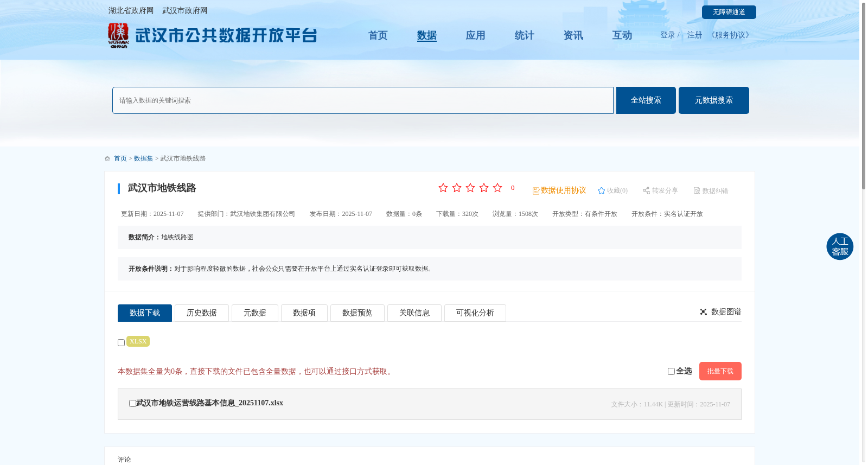Switch to 数据预览 tab
The height and width of the screenshot is (465, 868).
(x=358, y=313)
